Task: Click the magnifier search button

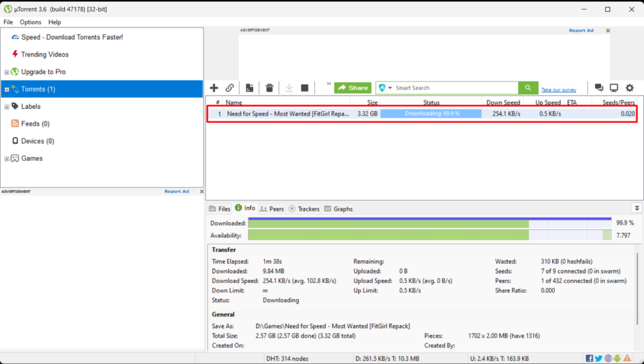Action: pos(528,88)
